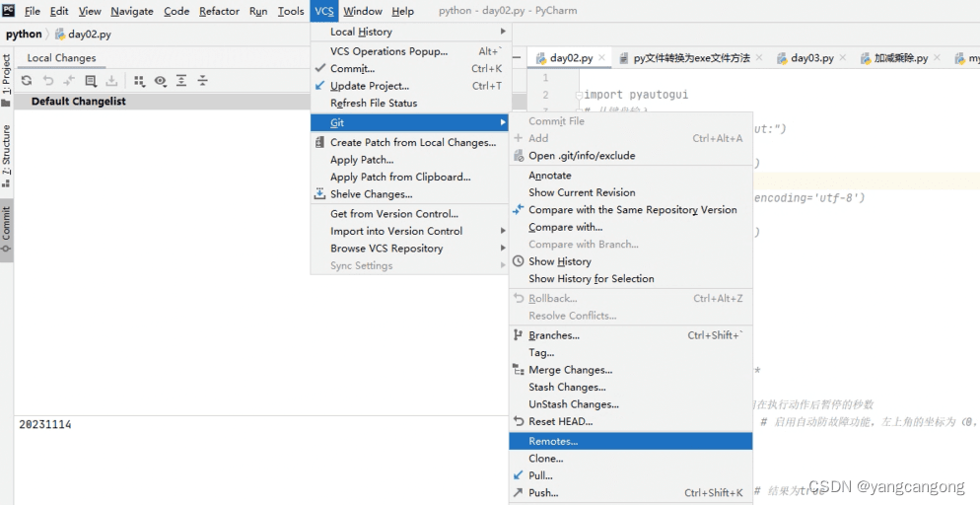
Task: Expand Import into Version Control submenu
Action: coord(410,231)
